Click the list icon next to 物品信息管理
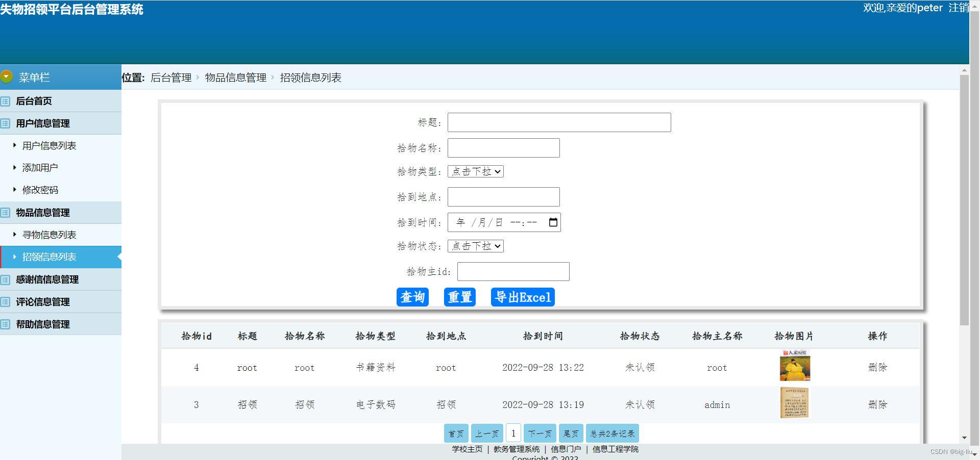 click(x=5, y=213)
